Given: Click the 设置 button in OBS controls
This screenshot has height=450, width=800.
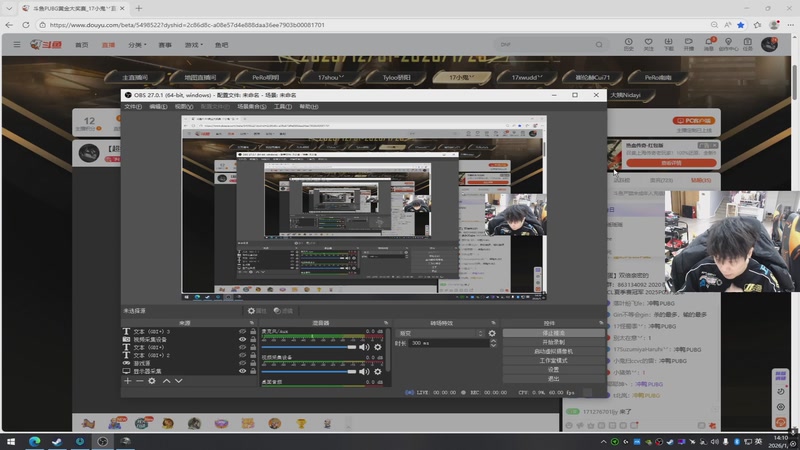Looking at the screenshot, I should pyautogui.click(x=554, y=369).
